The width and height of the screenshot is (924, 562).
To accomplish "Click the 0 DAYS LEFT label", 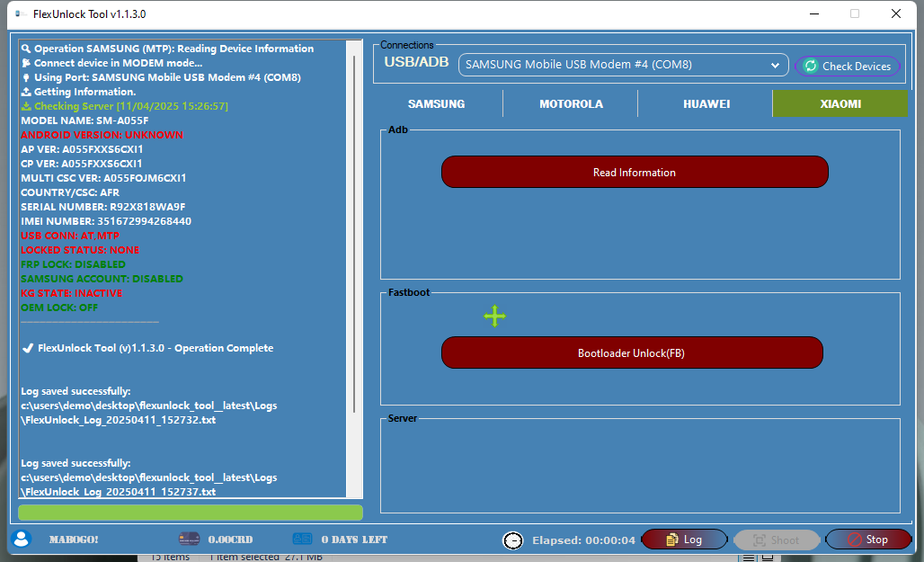I will (354, 540).
